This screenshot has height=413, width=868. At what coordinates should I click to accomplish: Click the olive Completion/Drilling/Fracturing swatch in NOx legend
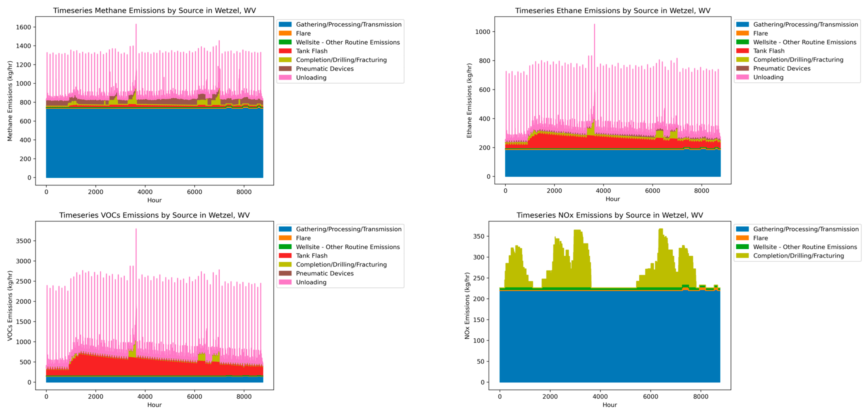742,255
